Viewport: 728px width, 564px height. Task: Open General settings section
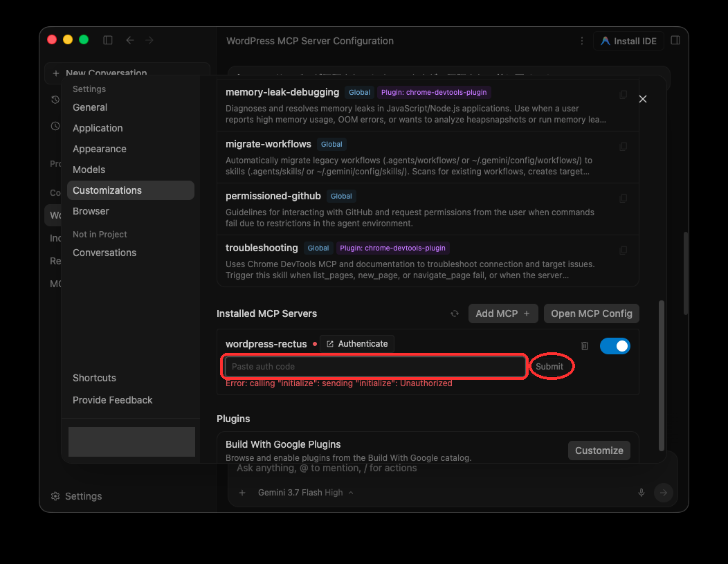[131, 107]
